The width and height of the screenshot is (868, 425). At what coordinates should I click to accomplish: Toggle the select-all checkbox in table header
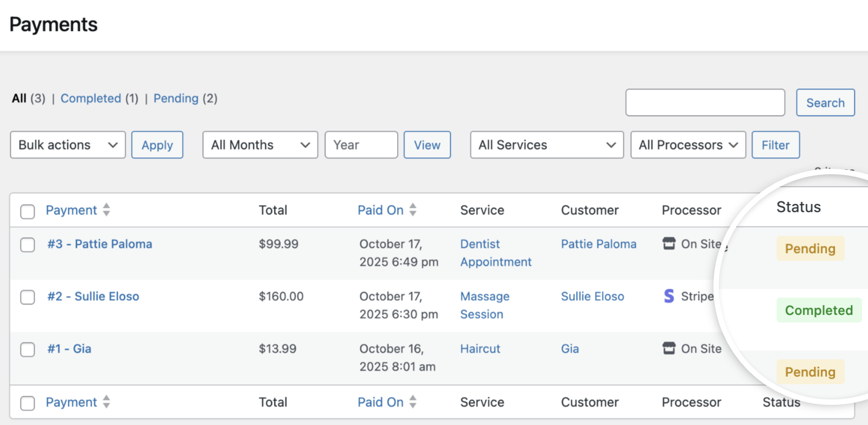(28, 211)
